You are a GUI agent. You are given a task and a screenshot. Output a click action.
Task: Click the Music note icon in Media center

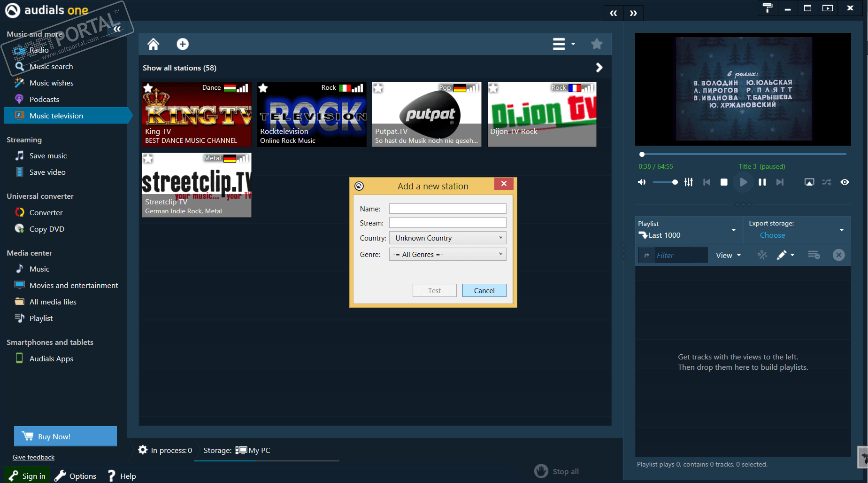(x=19, y=269)
